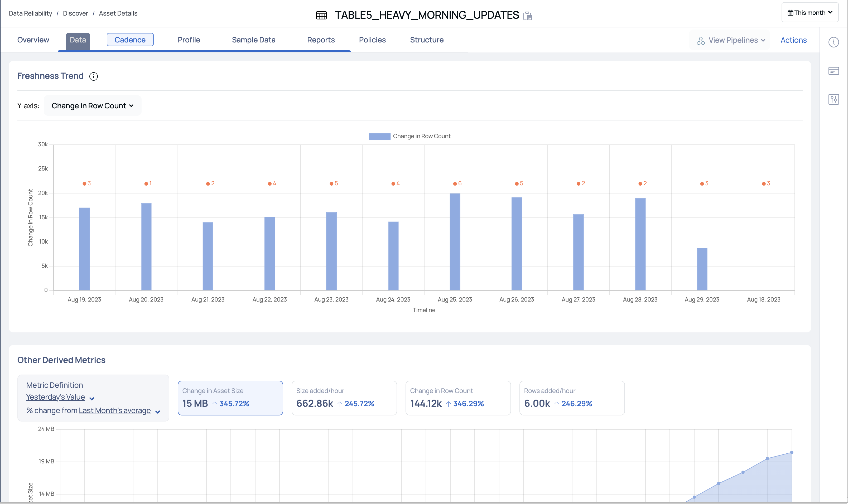Select the Change in Row Count metric card

click(x=458, y=398)
